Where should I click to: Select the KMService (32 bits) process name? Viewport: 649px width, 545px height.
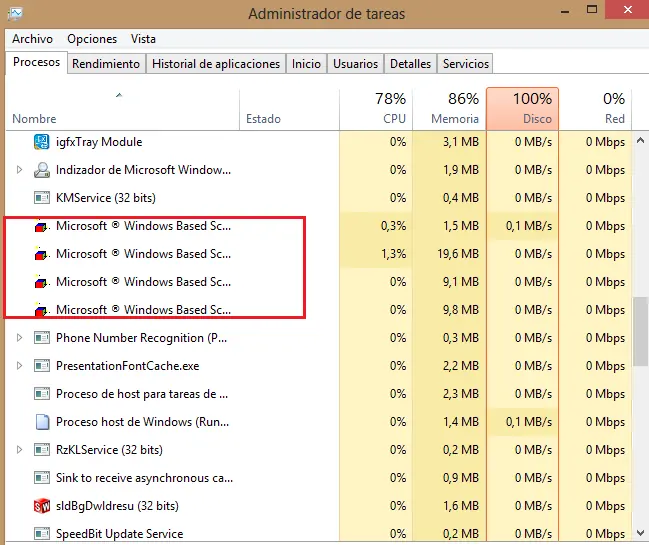point(106,198)
